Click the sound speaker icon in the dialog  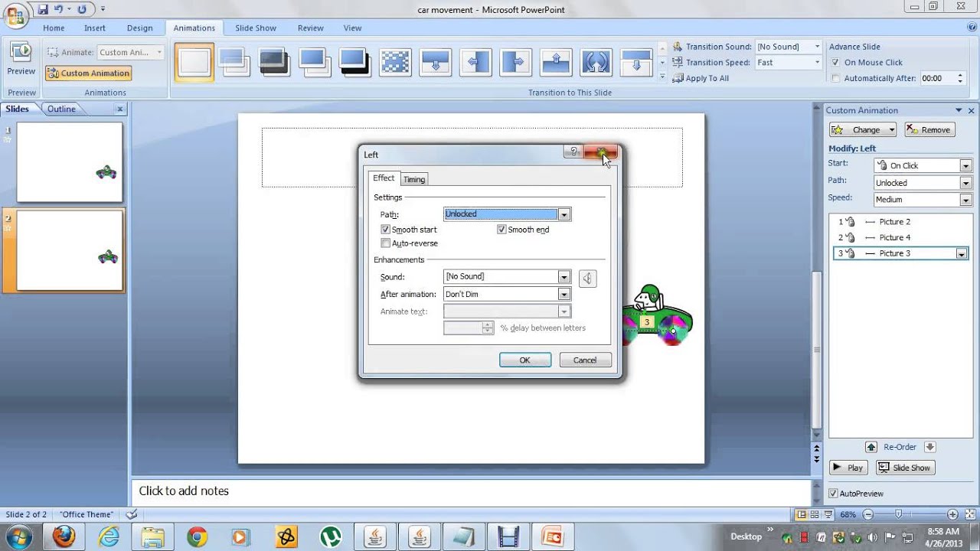[587, 279]
